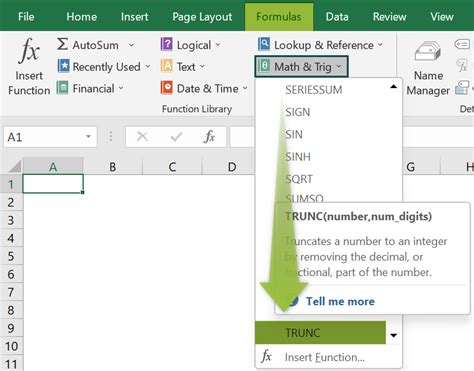Expand the Text functions dropdown arrow

coord(202,67)
